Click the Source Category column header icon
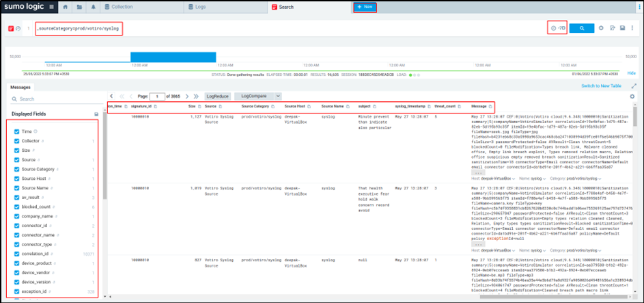Screen dimensions: 644x303 [x=272, y=107]
